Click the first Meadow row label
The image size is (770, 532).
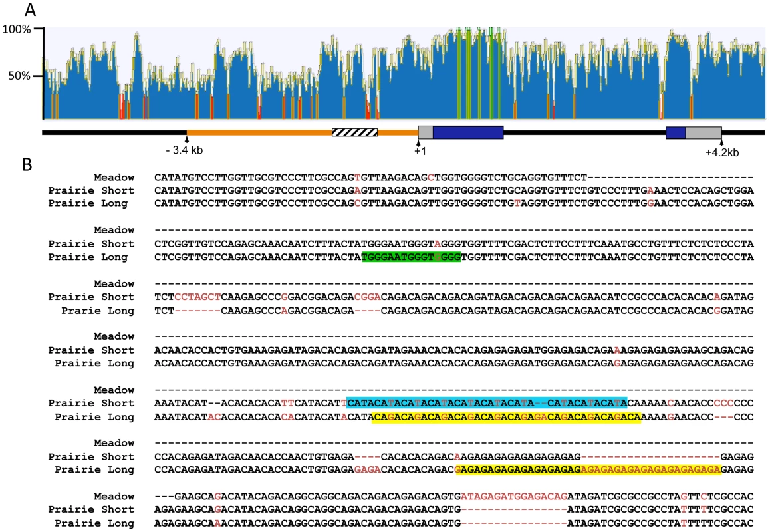[114, 178]
